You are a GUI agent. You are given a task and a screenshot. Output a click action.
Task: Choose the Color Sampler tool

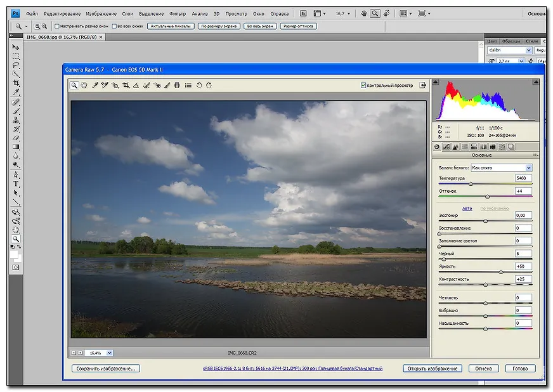(x=105, y=86)
